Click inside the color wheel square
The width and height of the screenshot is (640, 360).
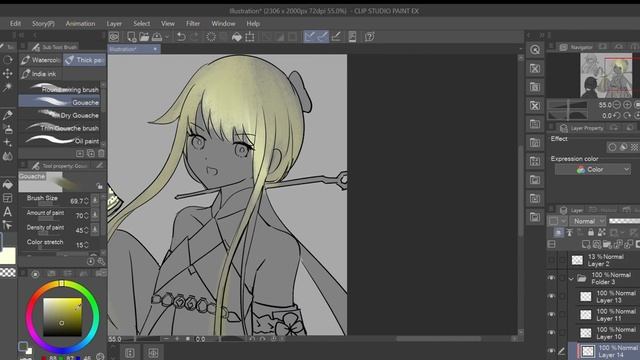pos(62,317)
